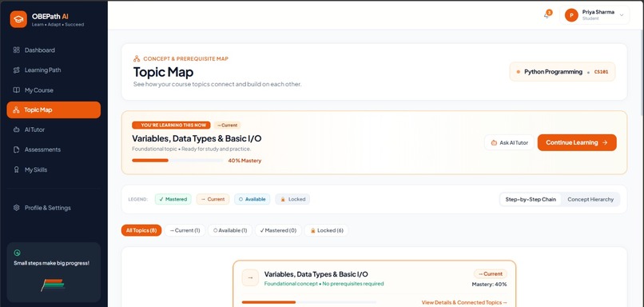Click the topic card title Variables, Data Types

[316, 274]
